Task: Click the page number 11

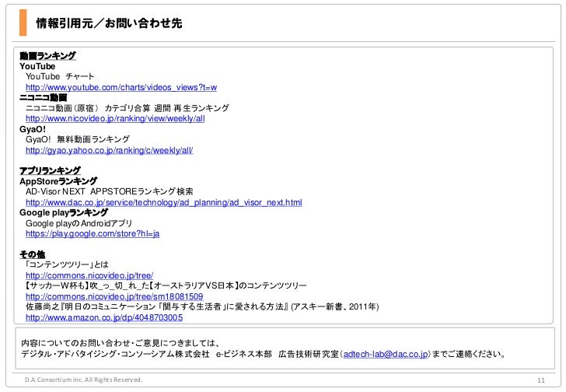Action: pyautogui.click(x=541, y=380)
